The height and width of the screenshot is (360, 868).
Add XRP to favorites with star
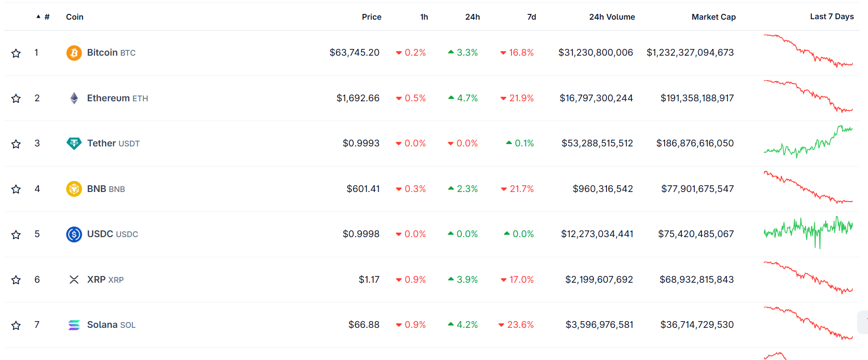coord(16,280)
